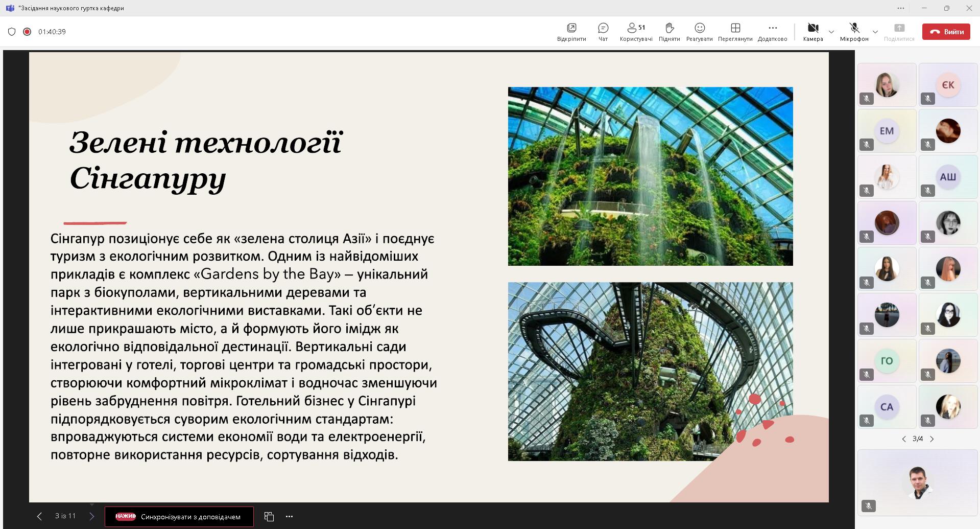Viewport: 980px width, 529px height.
Task: Click the window title Засідання наукового гуртка
Action: (x=71, y=8)
